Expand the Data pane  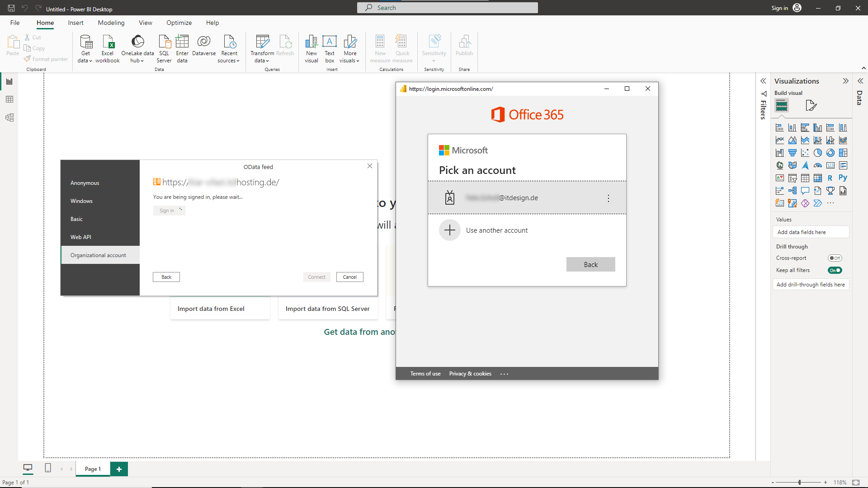(x=860, y=81)
